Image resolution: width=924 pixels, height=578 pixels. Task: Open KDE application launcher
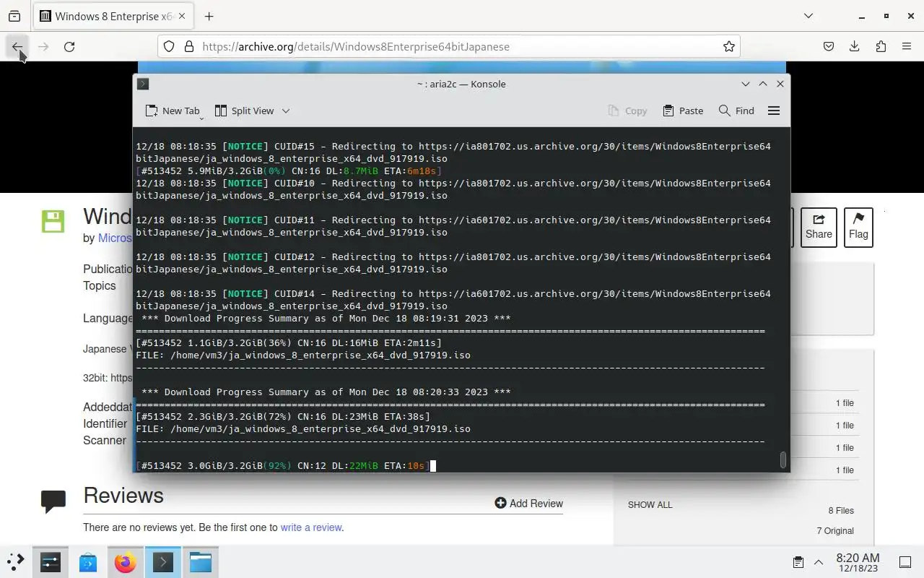[16, 561]
